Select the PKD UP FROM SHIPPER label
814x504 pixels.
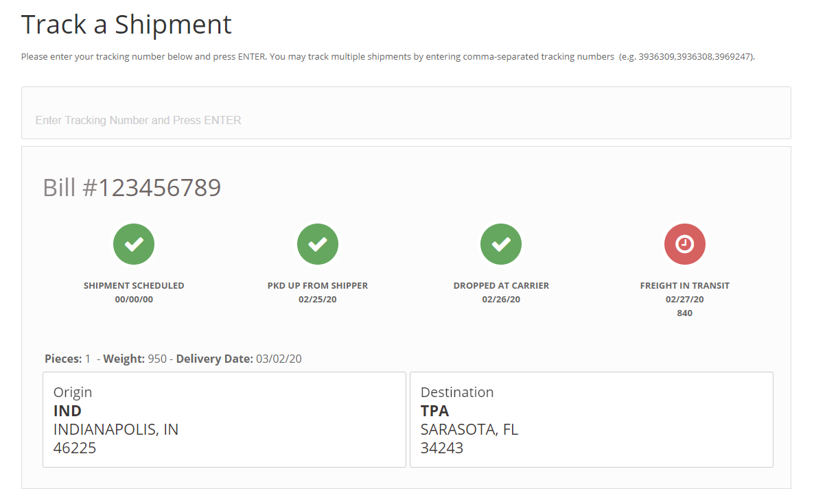coord(318,285)
